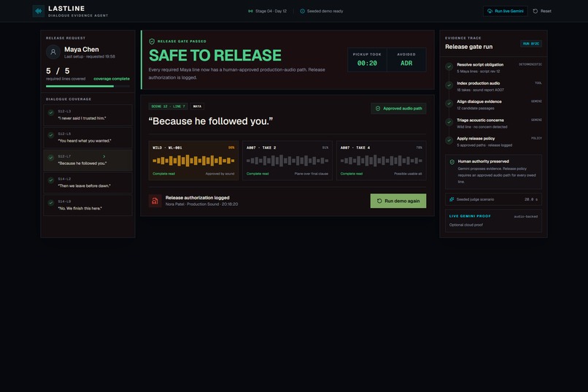This screenshot has height=392, width=588.
Task: Click the red release authorization log icon
Action: [155, 201]
